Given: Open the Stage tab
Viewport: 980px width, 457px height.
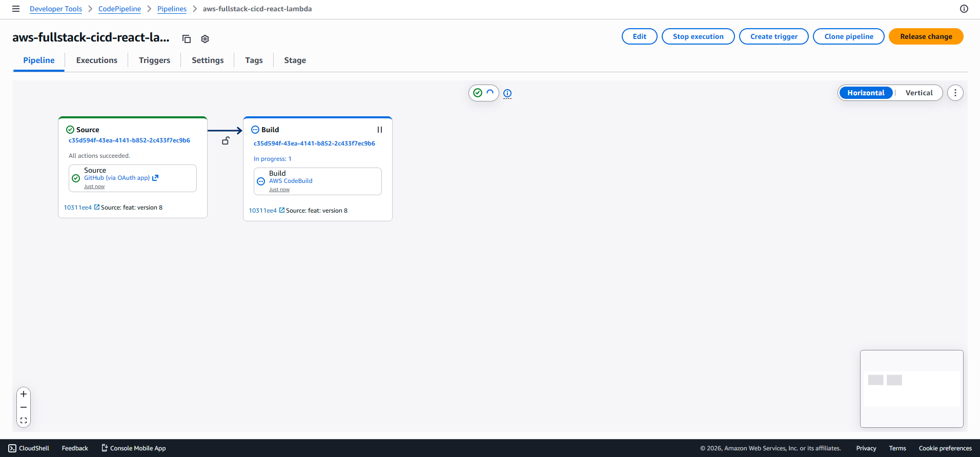Looking at the screenshot, I should [295, 60].
